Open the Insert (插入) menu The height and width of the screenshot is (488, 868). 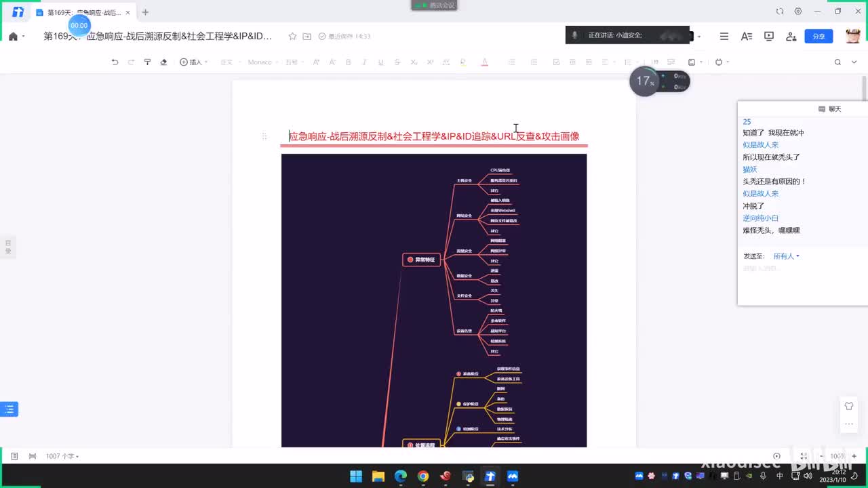pyautogui.click(x=193, y=62)
